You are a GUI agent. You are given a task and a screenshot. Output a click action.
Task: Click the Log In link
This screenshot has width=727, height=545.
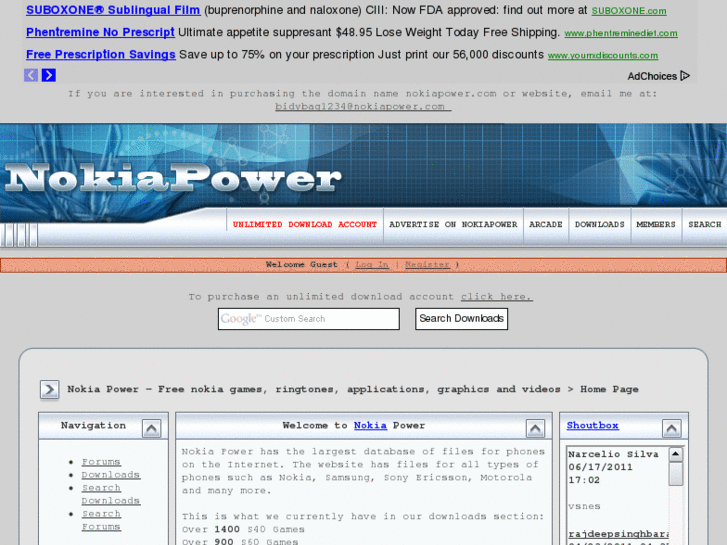click(x=372, y=265)
